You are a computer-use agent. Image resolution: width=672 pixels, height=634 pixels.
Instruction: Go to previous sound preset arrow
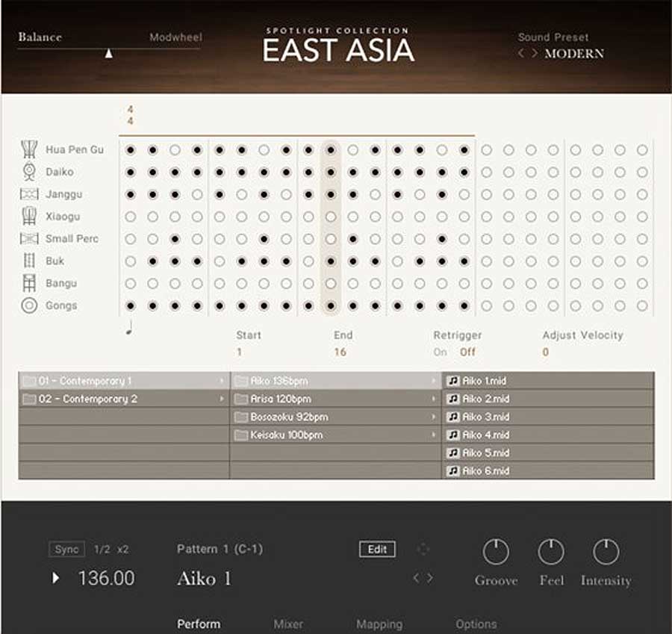tap(520, 54)
